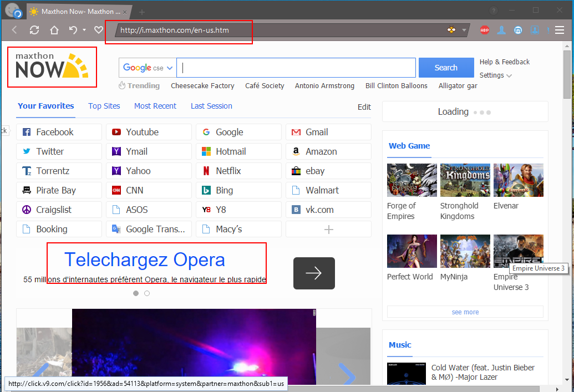Go to the browser home page
The image size is (574, 392).
click(54, 30)
